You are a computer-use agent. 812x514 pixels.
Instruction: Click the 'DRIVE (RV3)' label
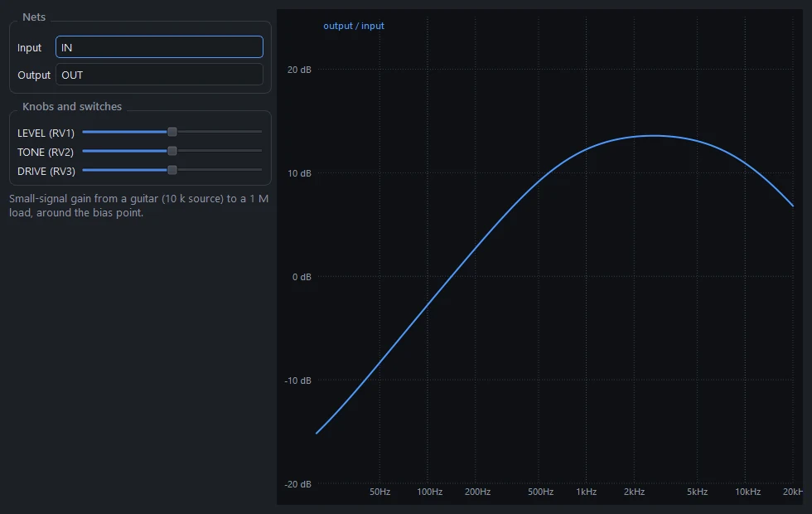pyautogui.click(x=46, y=172)
